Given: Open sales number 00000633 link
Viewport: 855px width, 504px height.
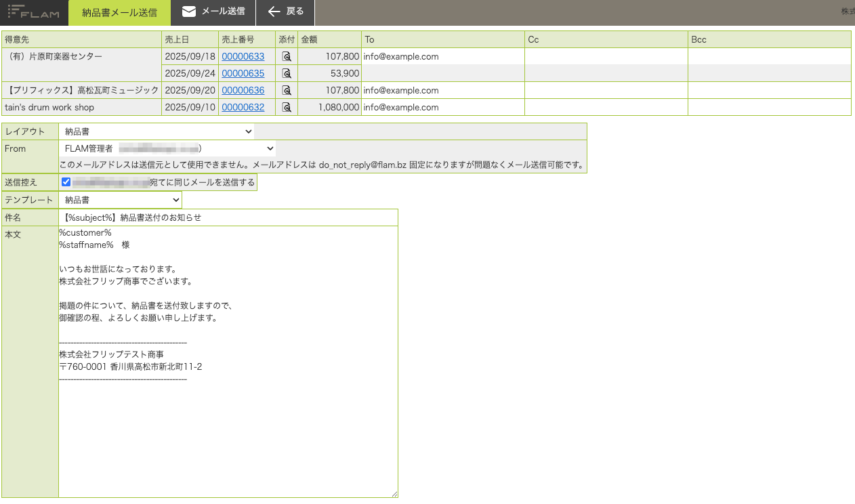Looking at the screenshot, I should click(243, 56).
